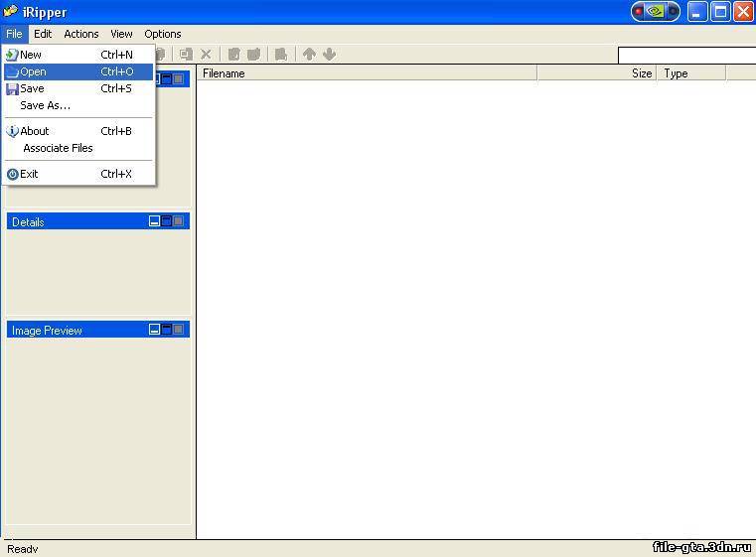This screenshot has height=557, width=756.
Task: Sort list by Type column header
Action: pos(691,73)
